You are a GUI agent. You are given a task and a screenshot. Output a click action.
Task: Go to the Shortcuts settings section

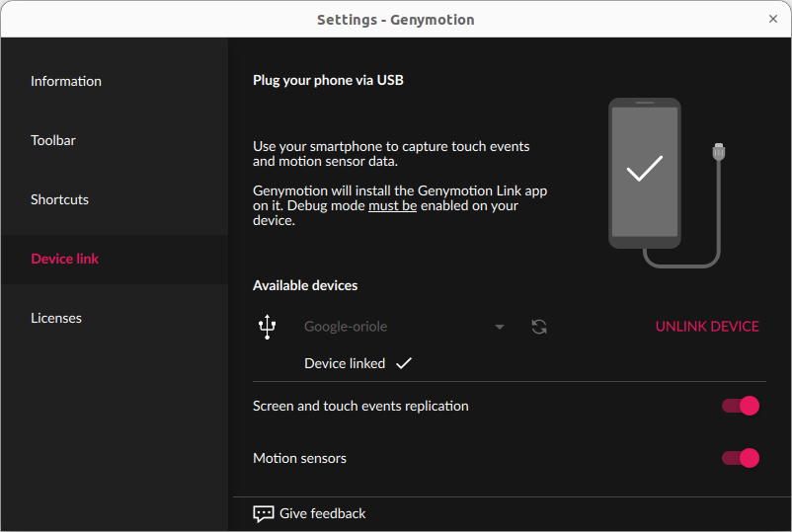click(x=60, y=199)
